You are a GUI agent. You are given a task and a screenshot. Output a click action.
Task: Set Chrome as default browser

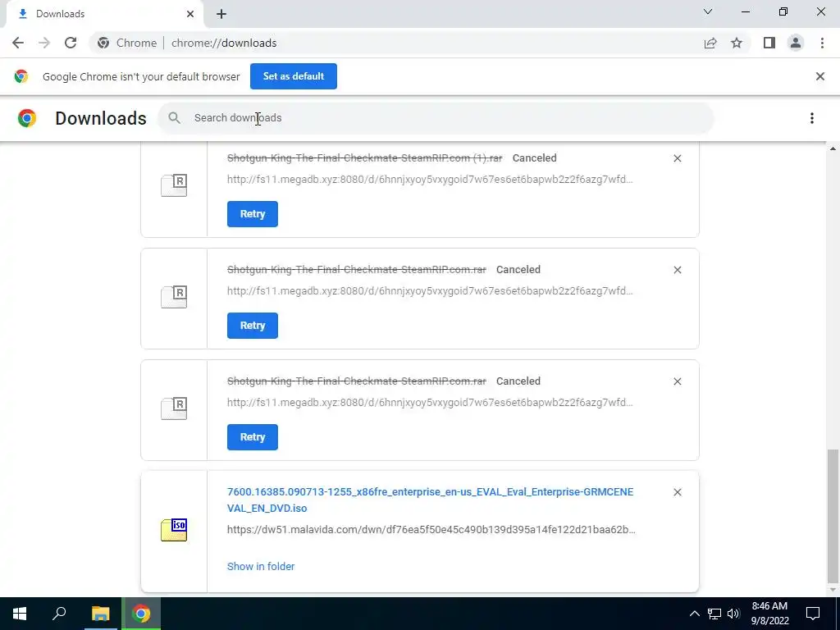pyautogui.click(x=294, y=76)
